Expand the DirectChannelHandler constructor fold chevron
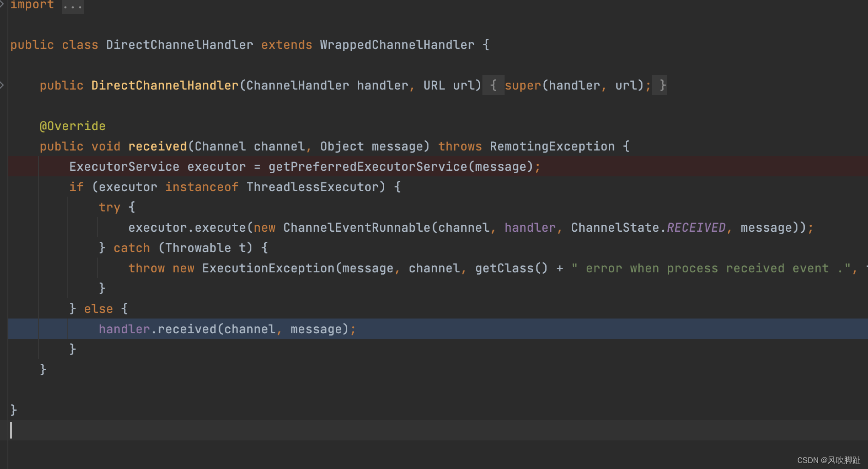The image size is (868, 469). coord(2,85)
